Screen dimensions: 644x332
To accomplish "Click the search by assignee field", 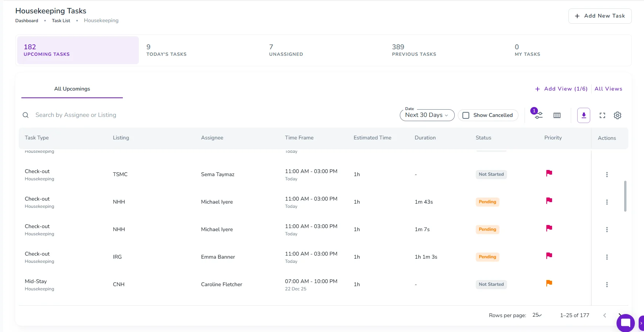I will [76, 115].
